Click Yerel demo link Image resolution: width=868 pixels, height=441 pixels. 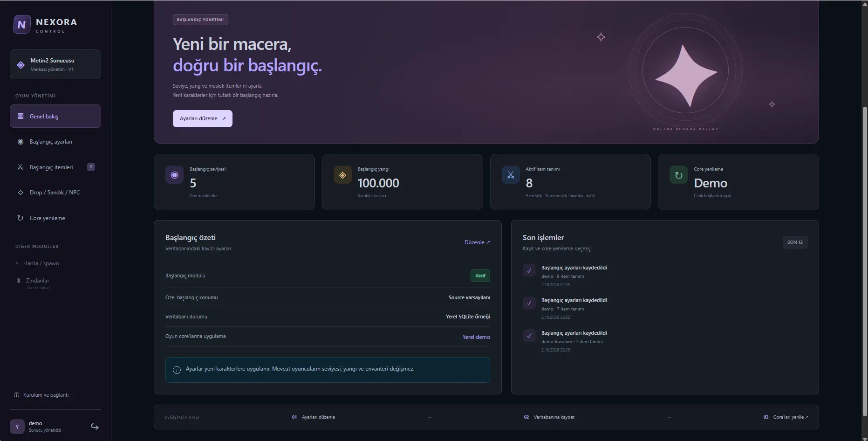[x=476, y=337]
